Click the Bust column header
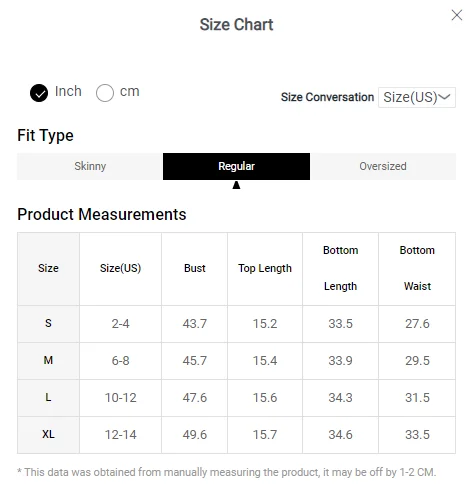 point(195,268)
